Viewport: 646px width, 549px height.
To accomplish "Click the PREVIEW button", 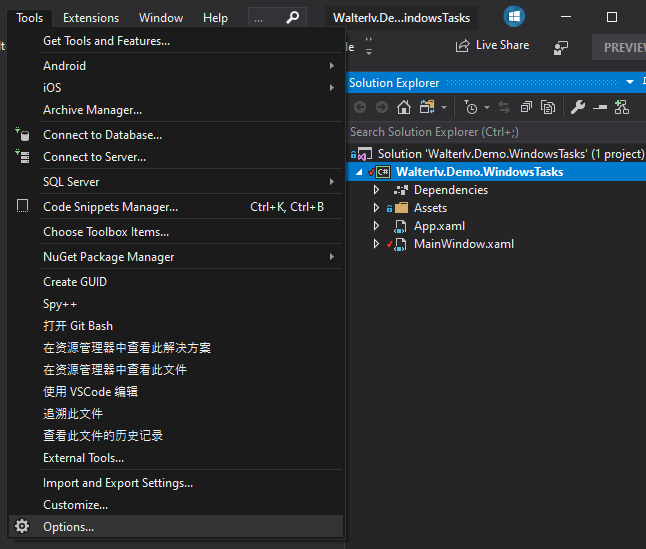I will click(x=623, y=47).
